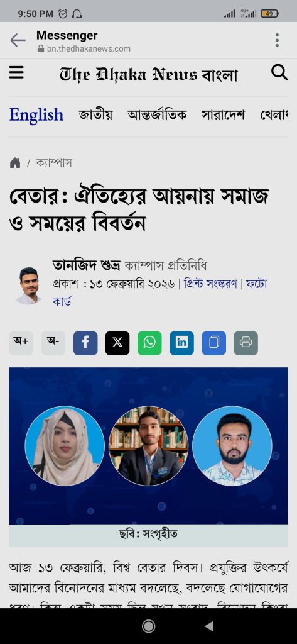The image size is (297, 644).
Task: Go back with the arrow icon
Action: pos(18,40)
